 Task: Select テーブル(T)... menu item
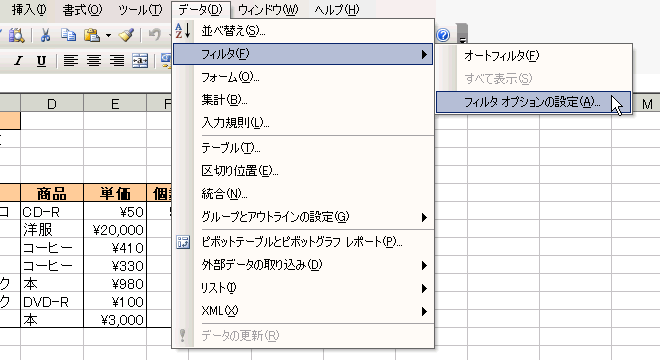(303, 148)
